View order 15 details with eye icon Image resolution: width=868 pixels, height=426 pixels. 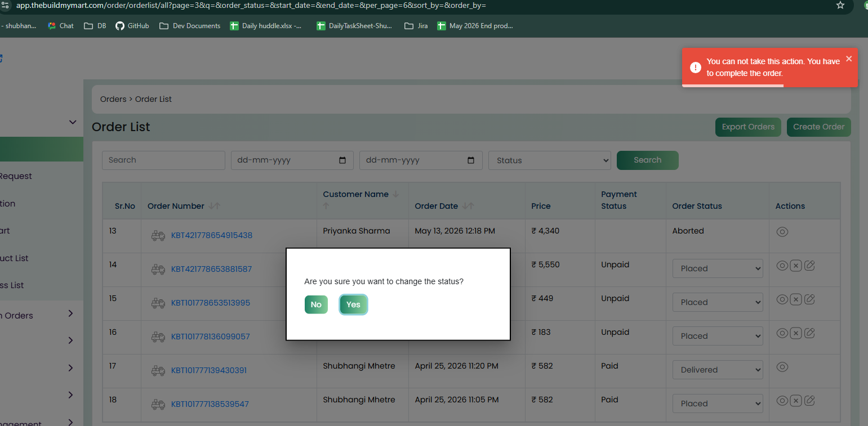782,299
